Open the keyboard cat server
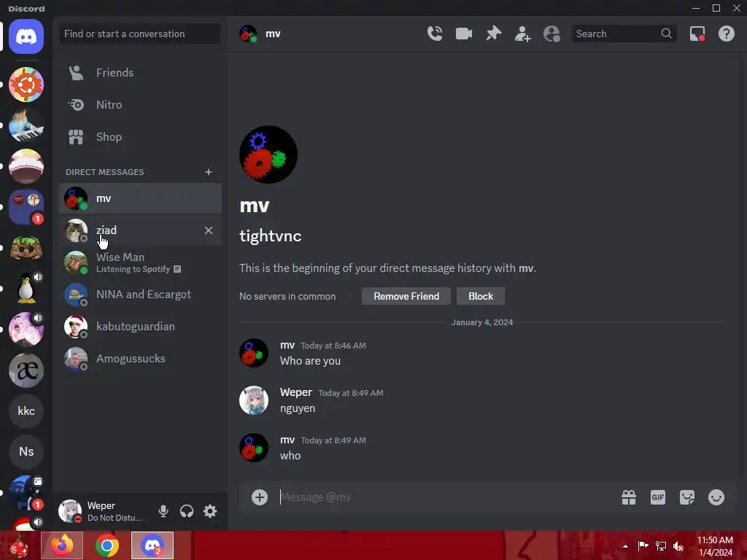This screenshot has height=560, width=747. (x=26, y=125)
